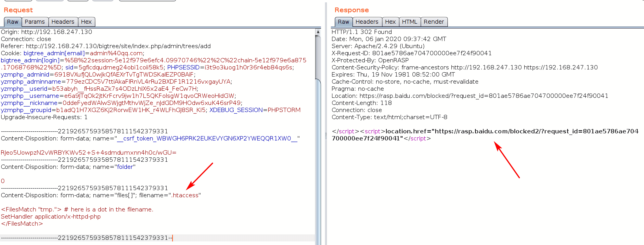Click the yzmphp_adminname cookie line

tap(117, 82)
